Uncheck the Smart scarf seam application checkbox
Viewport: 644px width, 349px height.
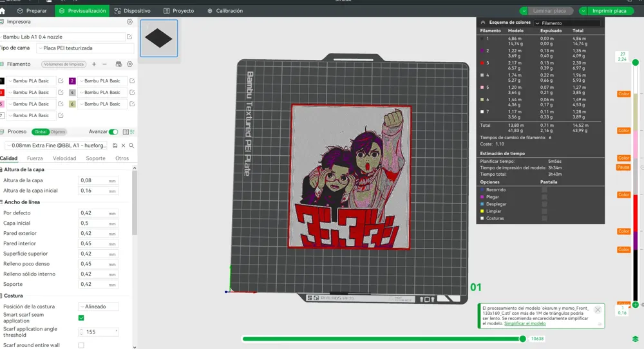[81, 317]
